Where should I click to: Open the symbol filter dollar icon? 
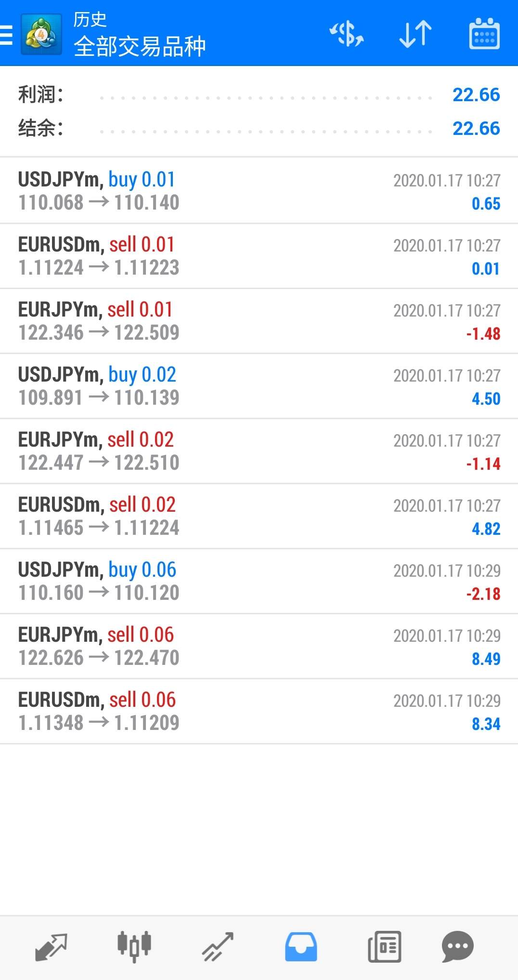coord(347,34)
